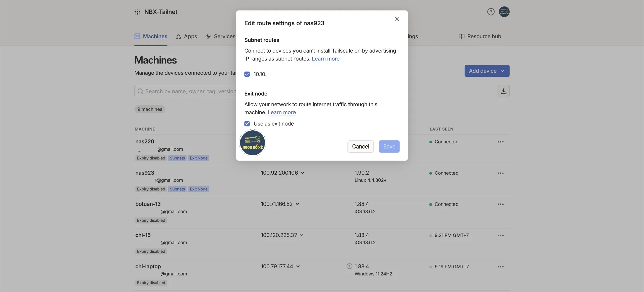This screenshot has height=292, width=644.
Task: Open the more options menu for chi-laptop
Action: 500,267
